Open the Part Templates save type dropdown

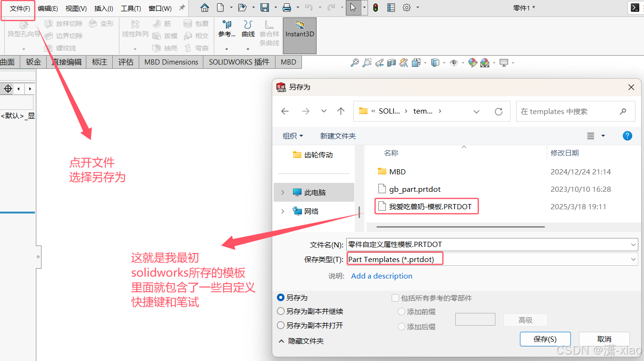point(633,259)
